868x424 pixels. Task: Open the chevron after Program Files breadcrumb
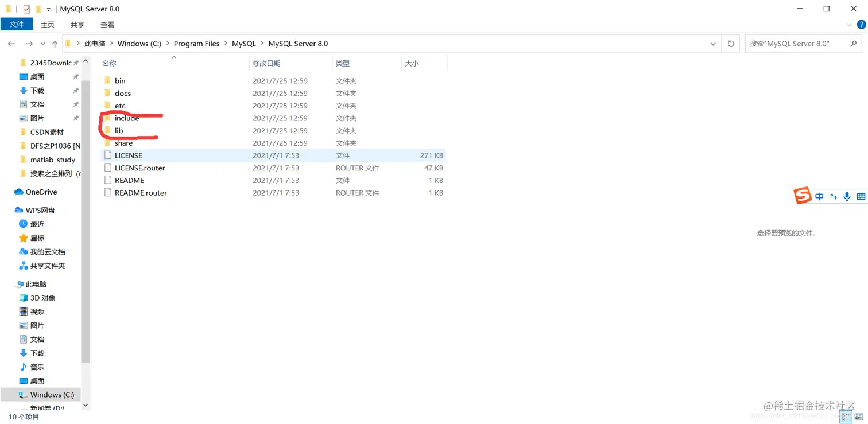click(x=226, y=44)
